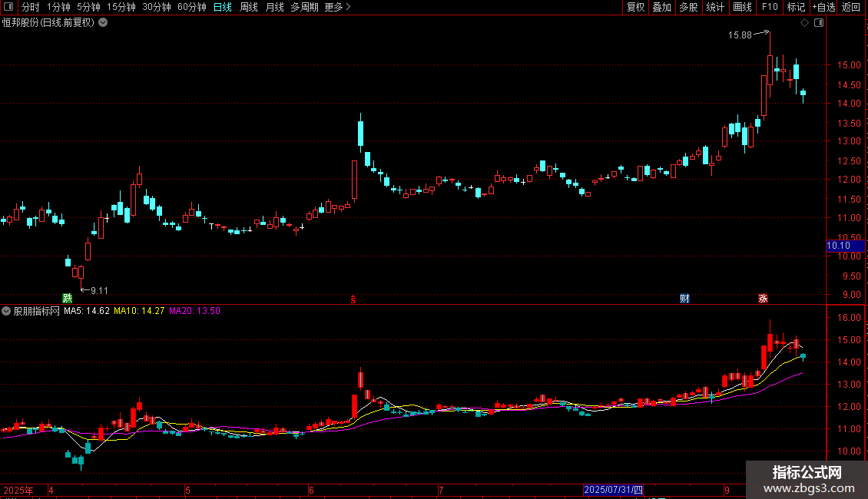
Task: Click the MA20: 13.50 indicator label
Action: point(195,311)
